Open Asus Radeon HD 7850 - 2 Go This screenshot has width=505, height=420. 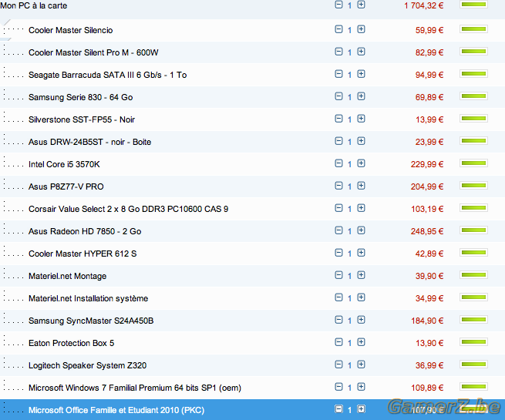point(85,231)
